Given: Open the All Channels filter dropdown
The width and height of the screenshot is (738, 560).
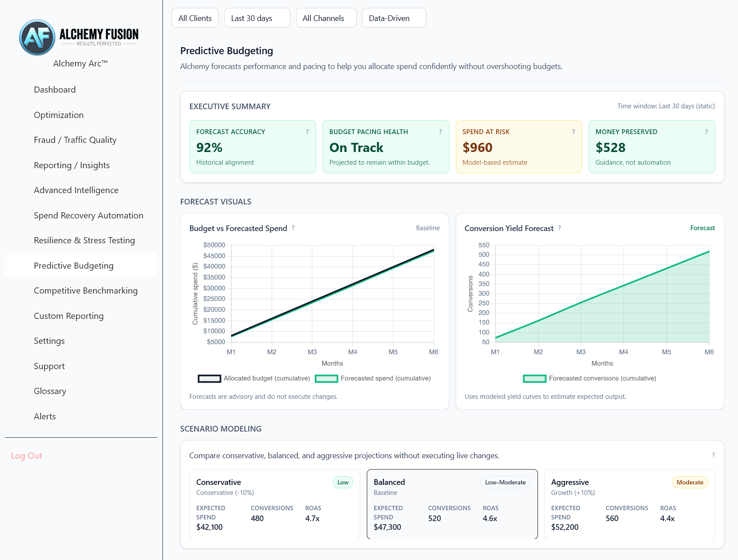Looking at the screenshot, I should (326, 18).
